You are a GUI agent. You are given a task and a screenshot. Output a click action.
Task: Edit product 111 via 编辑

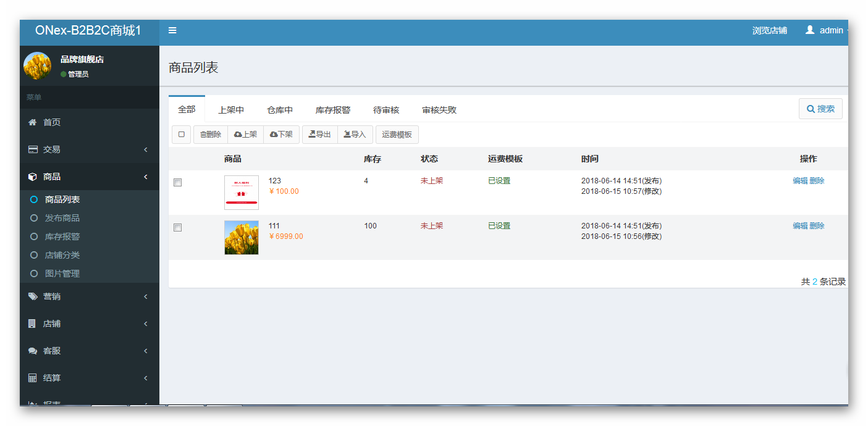[x=800, y=226]
